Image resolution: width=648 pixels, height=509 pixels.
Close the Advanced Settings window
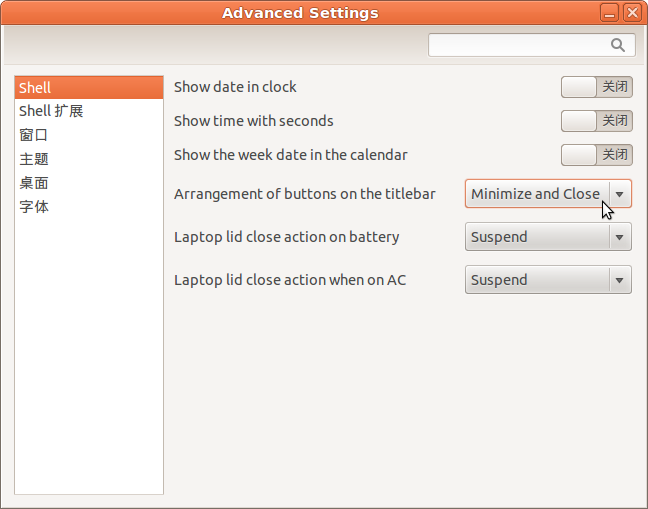coord(632,13)
